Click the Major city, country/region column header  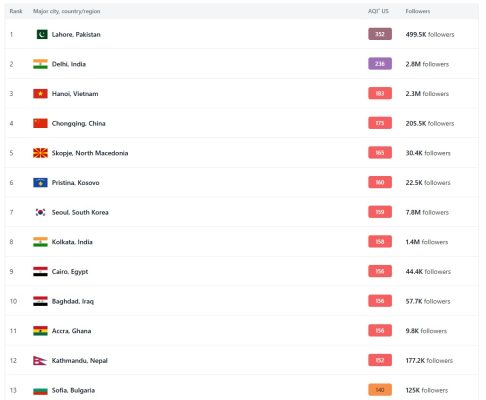pyautogui.click(x=66, y=11)
